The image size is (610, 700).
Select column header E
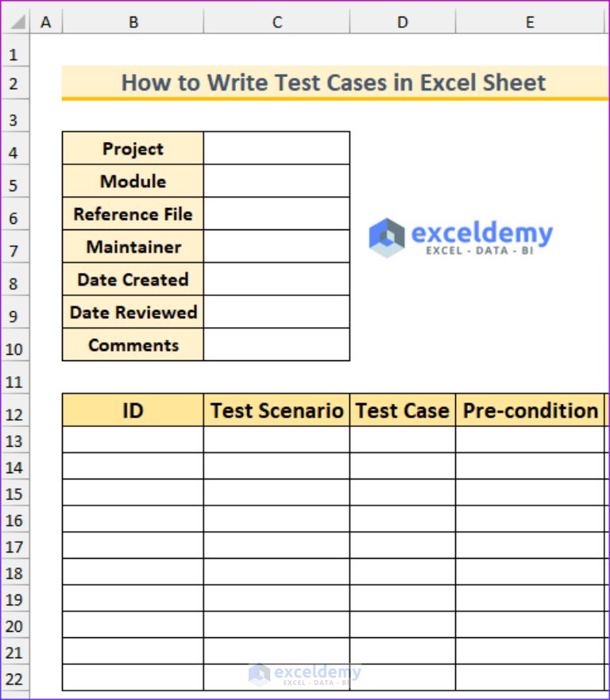[x=530, y=21]
